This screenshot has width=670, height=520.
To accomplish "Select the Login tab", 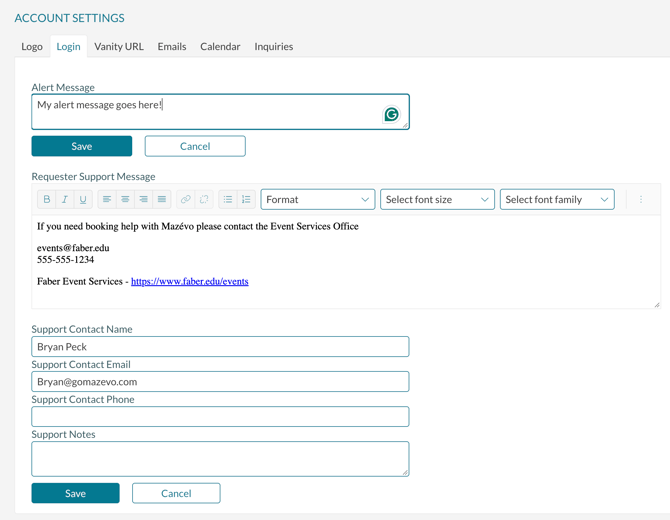I will click(x=68, y=47).
